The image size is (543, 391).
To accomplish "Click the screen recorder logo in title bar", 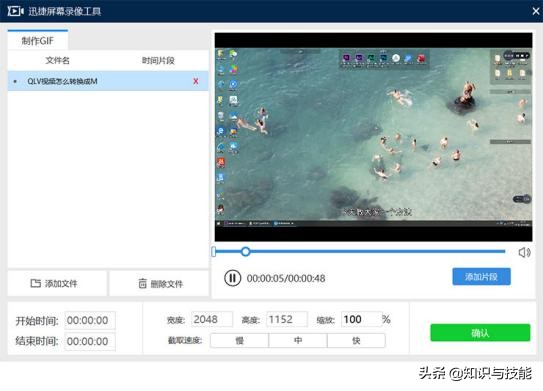I will click(x=15, y=11).
